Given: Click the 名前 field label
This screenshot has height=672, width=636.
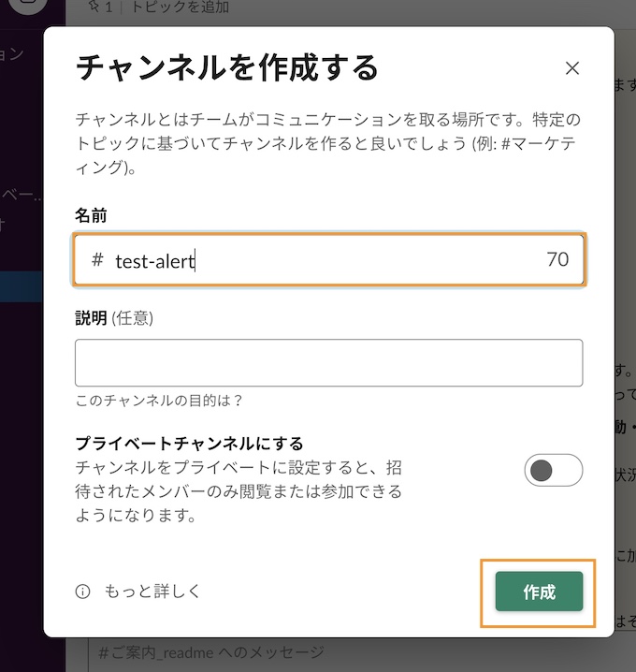Looking at the screenshot, I should tap(91, 215).
